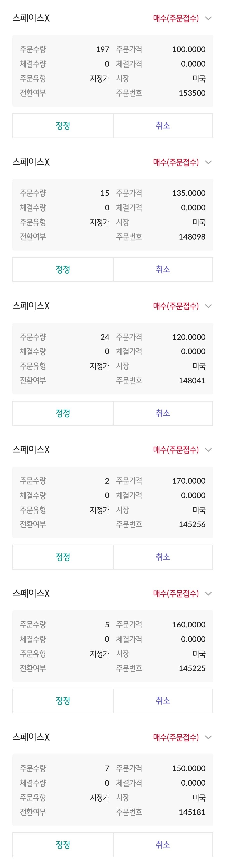Click 취소 for order 145181
This screenshot has width=226, height=868.
163,845
